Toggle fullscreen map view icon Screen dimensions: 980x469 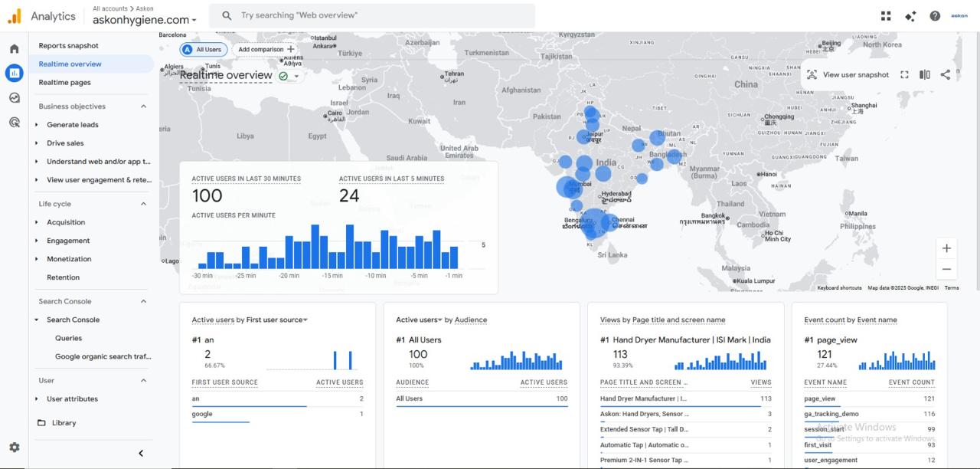pos(904,75)
